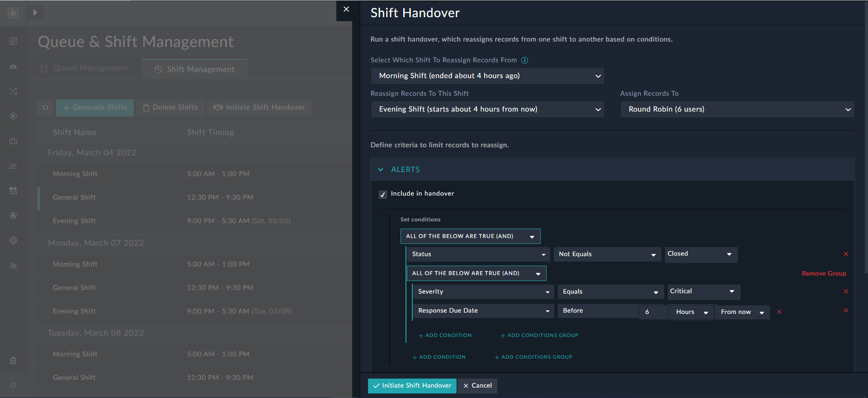Viewport: 868px width, 398px height.
Task: Click the info icon next to Reassign Records From
Action: point(524,60)
